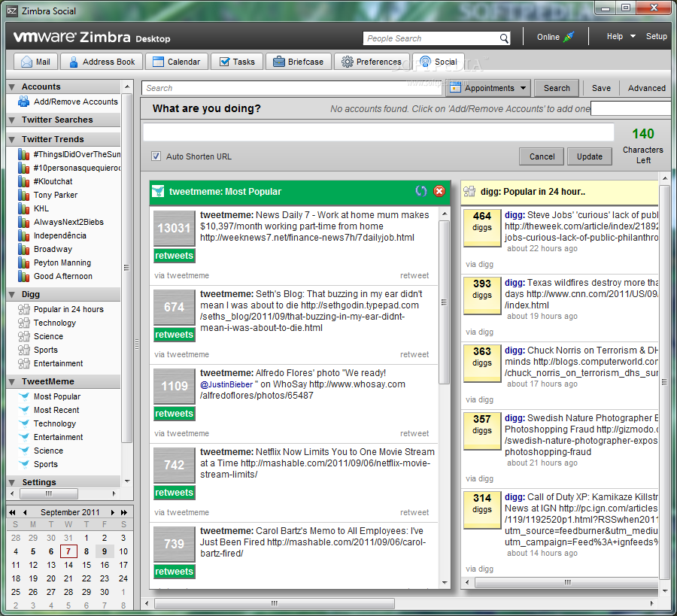Image resolution: width=677 pixels, height=616 pixels.
Task: Click the sidebar horizontal scrollbar thumb
Action: [49, 493]
